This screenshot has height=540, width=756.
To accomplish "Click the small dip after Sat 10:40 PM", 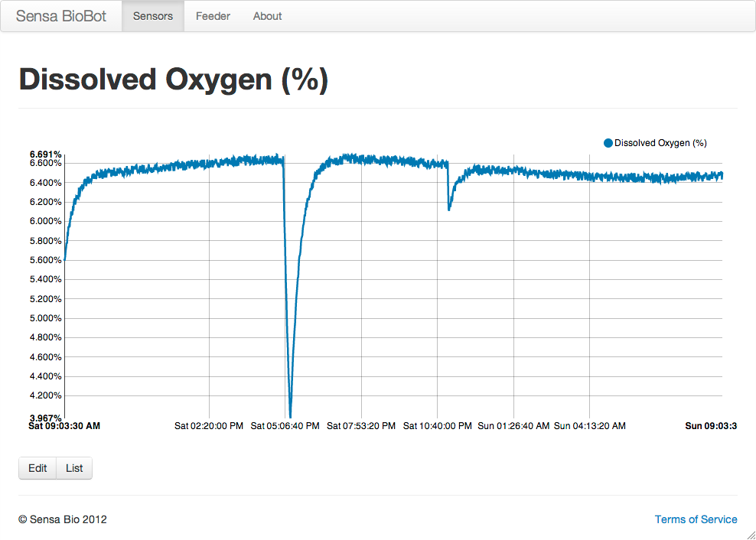I will [449, 208].
